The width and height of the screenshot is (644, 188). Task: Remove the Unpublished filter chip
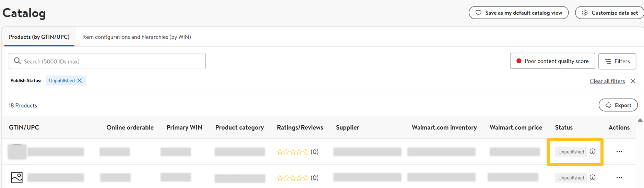point(80,80)
